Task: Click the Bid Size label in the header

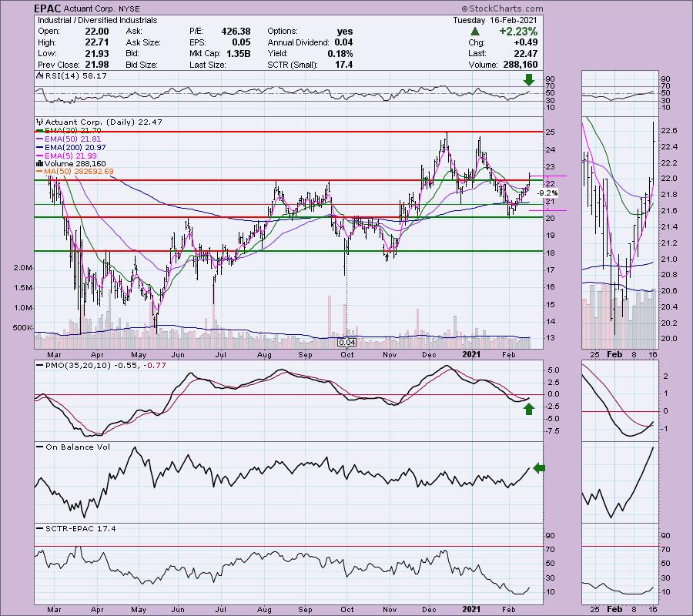Action: (x=142, y=65)
